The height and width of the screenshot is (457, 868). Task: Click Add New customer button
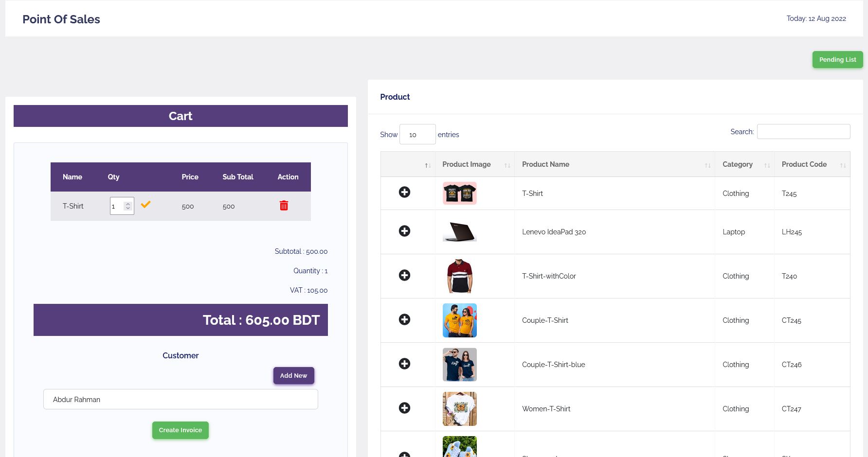(x=293, y=376)
